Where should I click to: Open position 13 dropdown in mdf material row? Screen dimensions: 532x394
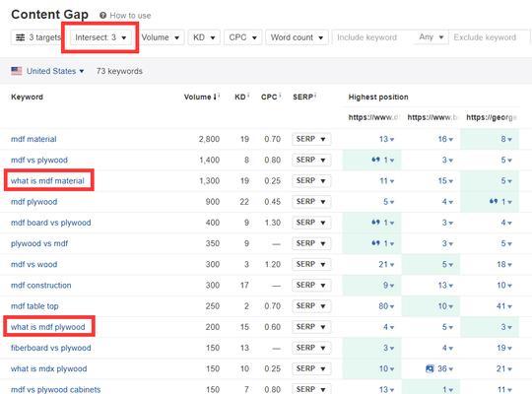pos(386,139)
